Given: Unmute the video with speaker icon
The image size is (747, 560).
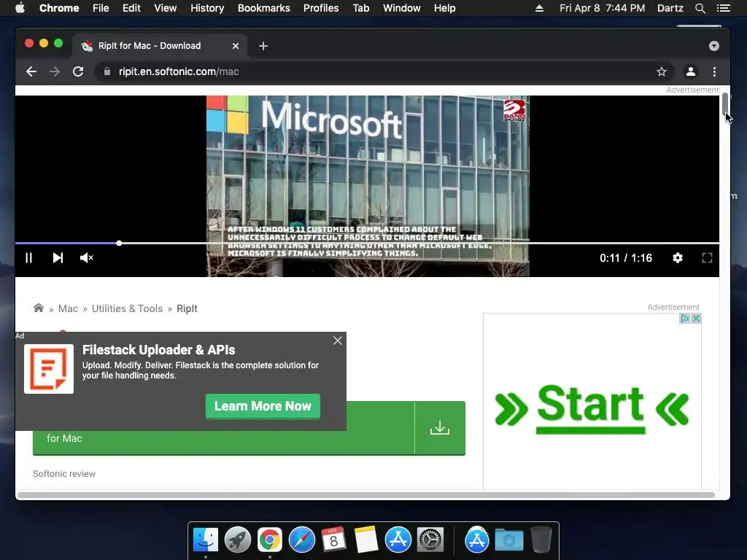Looking at the screenshot, I should pyautogui.click(x=86, y=257).
